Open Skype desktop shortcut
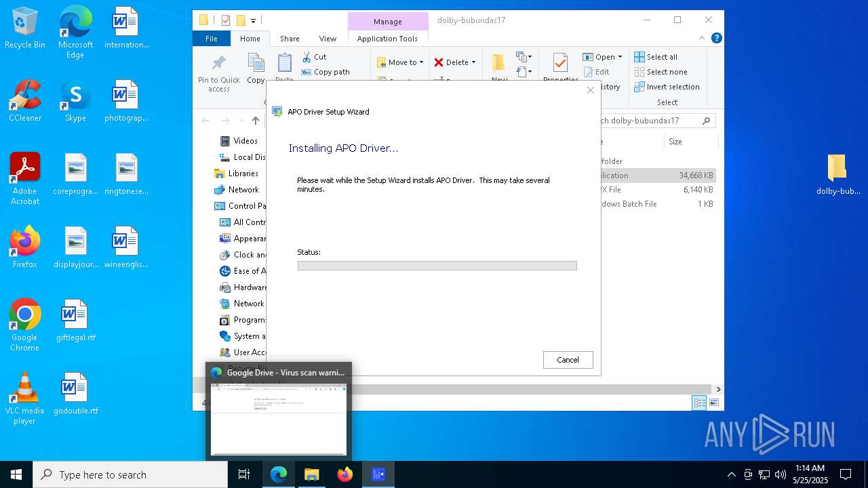This screenshot has width=868, height=488. [75, 101]
